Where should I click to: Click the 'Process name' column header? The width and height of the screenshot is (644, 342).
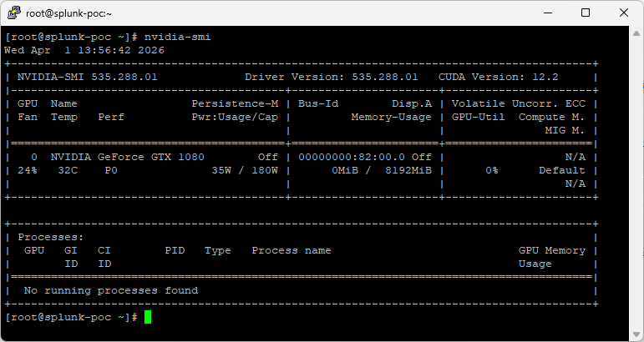pos(292,250)
